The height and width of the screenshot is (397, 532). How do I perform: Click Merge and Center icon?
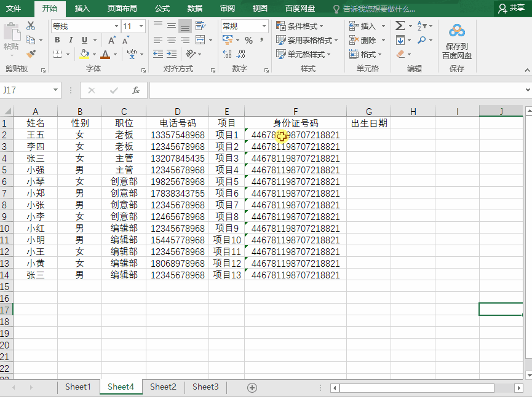[200, 40]
